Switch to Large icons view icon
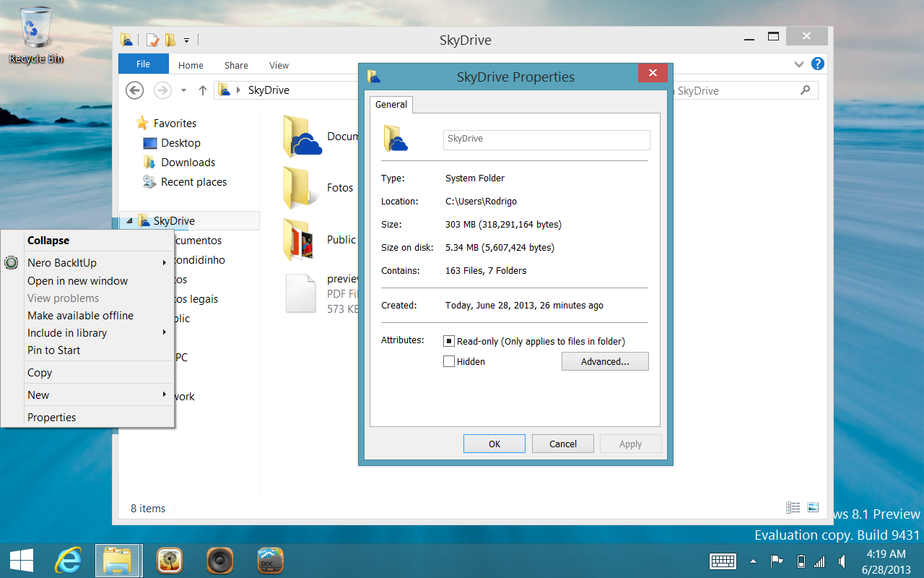924x578 pixels. point(812,508)
